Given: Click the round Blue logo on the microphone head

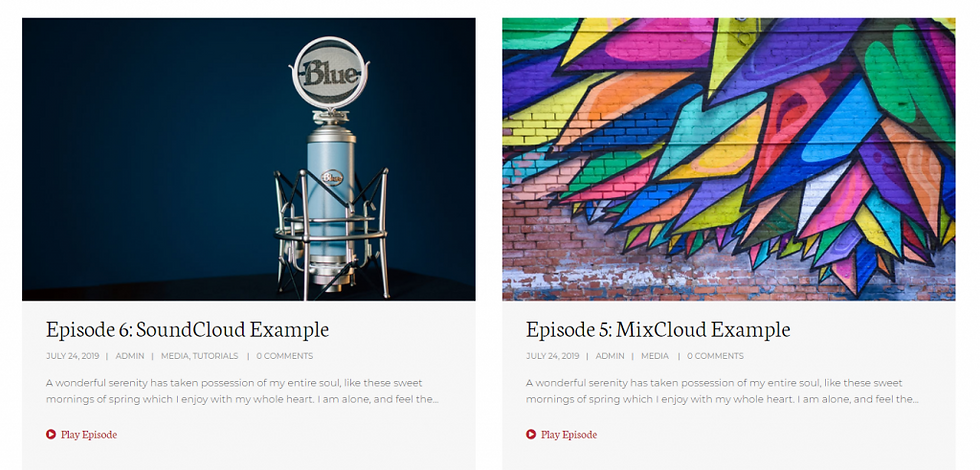Looking at the screenshot, I should point(330,74).
